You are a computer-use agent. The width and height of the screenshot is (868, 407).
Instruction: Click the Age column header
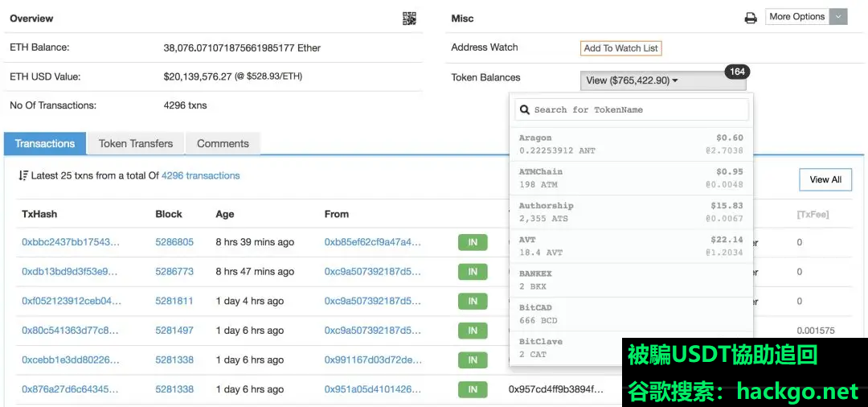click(x=225, y=214)
